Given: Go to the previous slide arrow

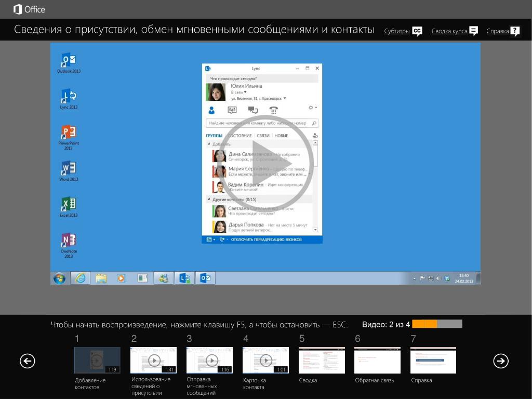Looking at the screenshot, I should pos(28,361).
